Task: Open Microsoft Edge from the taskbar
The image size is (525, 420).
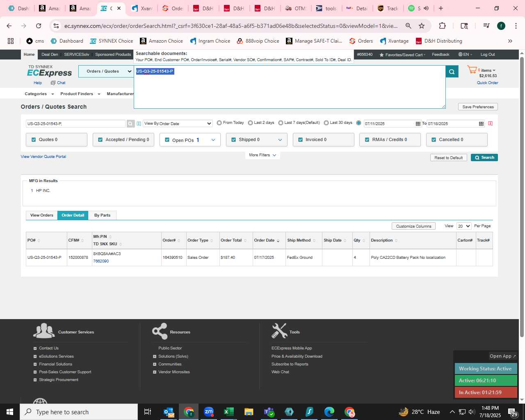Action: click(329, 412)
